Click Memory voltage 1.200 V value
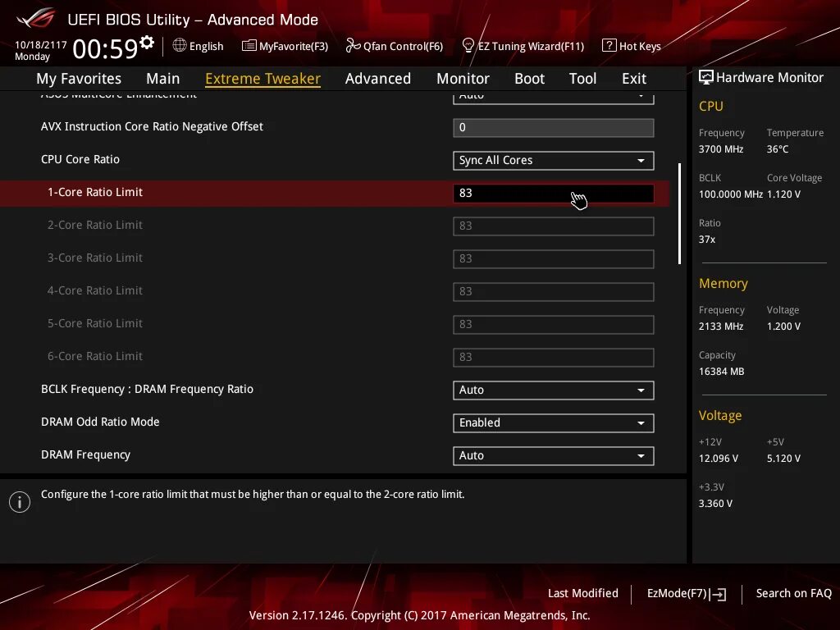The image size is (840, 630). tap(783, 326)
